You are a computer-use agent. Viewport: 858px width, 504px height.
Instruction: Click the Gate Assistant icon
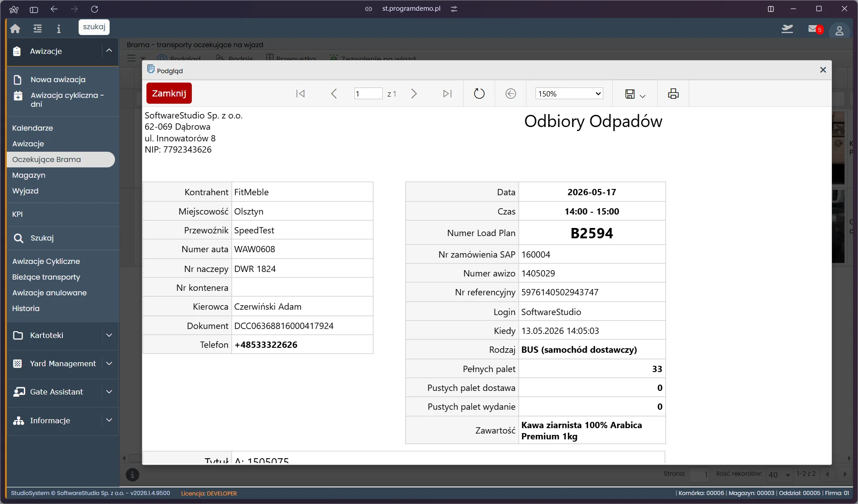point(19,392)
